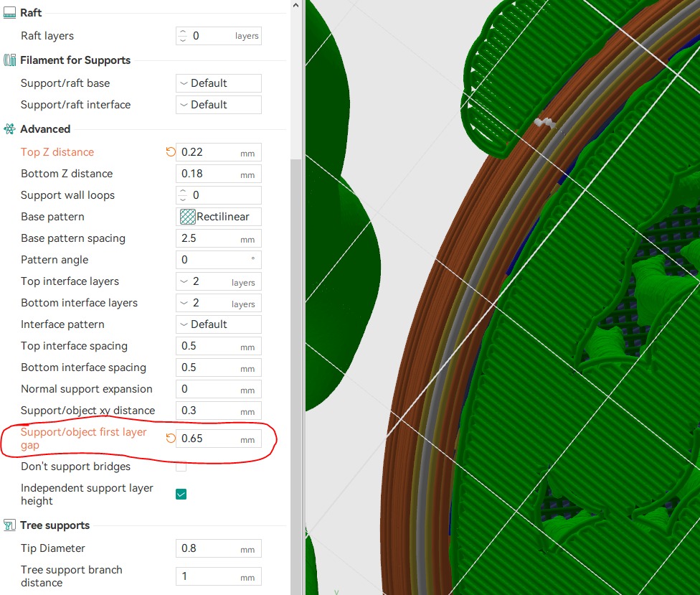Open Support/raft interface filament dropdown
Viewport: 700px width, 595px height.
pos(218,105)
